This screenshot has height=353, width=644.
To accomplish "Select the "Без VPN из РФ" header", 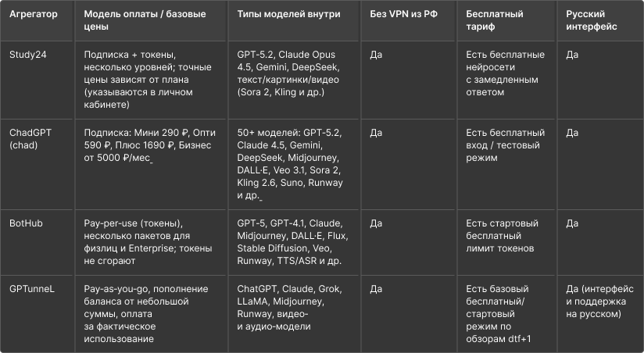I will pos(402,15).
